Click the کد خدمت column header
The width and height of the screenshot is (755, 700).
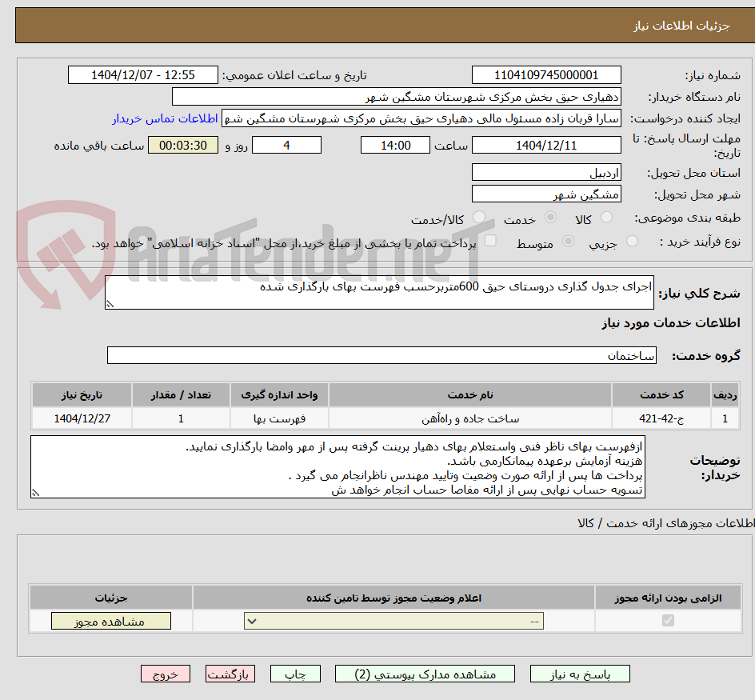[661, 395]
